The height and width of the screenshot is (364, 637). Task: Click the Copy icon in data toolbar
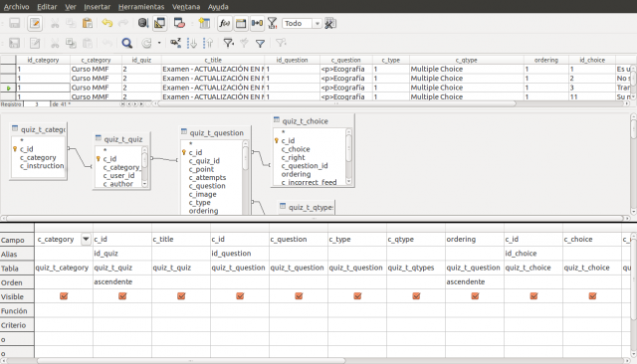[71, 43]
